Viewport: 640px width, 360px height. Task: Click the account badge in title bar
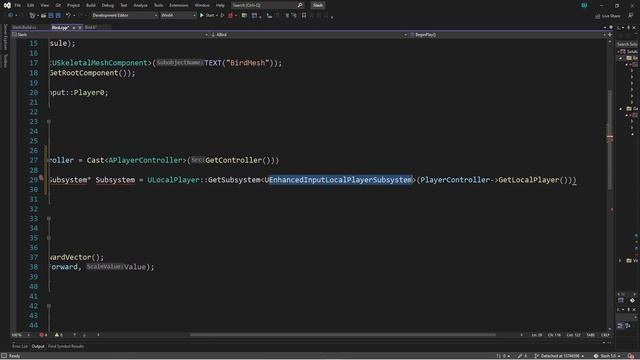coord(584,5)
